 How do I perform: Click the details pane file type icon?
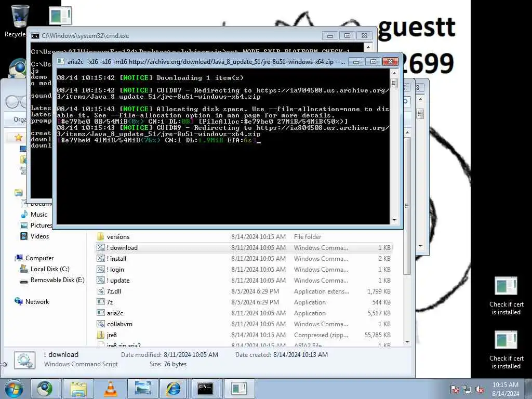point(24,360)
